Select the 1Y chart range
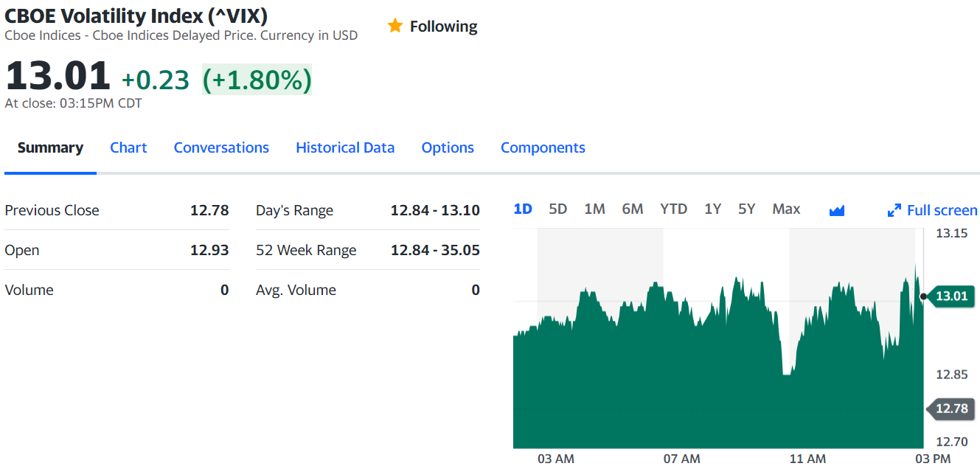980x469 pixels. click(712, 209)
